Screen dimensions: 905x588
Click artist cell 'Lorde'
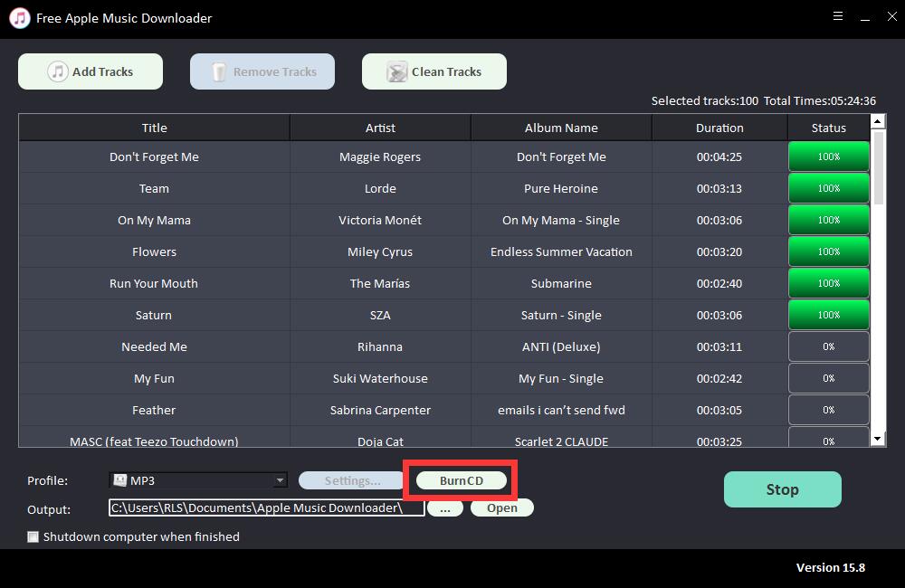(380, 189)
